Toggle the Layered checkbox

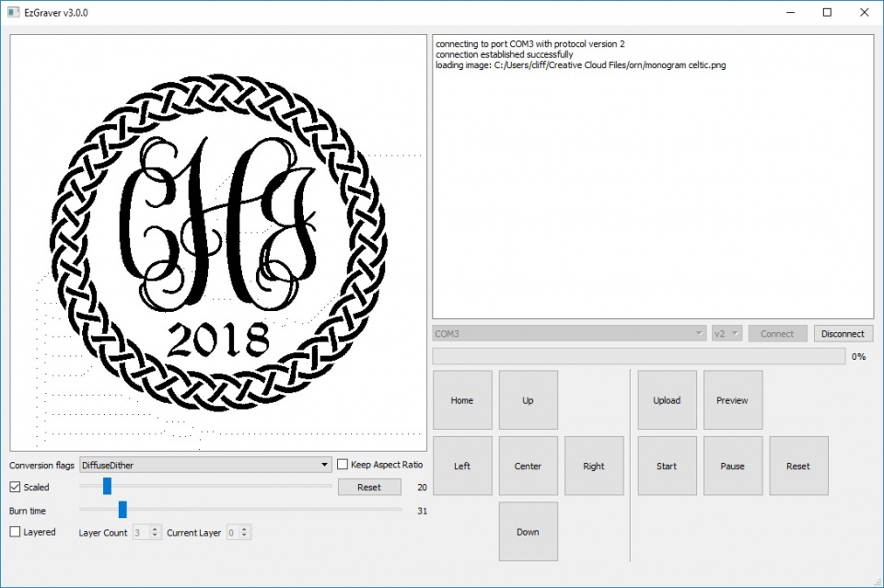pos(16,532)
